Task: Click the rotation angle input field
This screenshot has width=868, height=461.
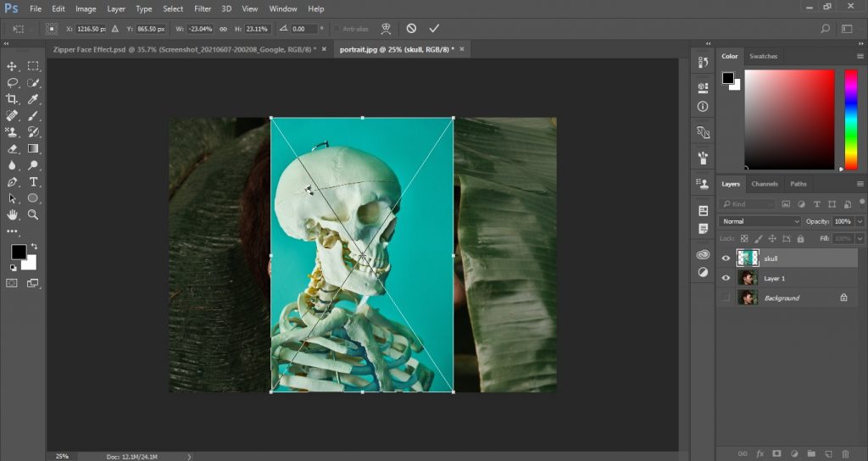Action: (304, 29)
